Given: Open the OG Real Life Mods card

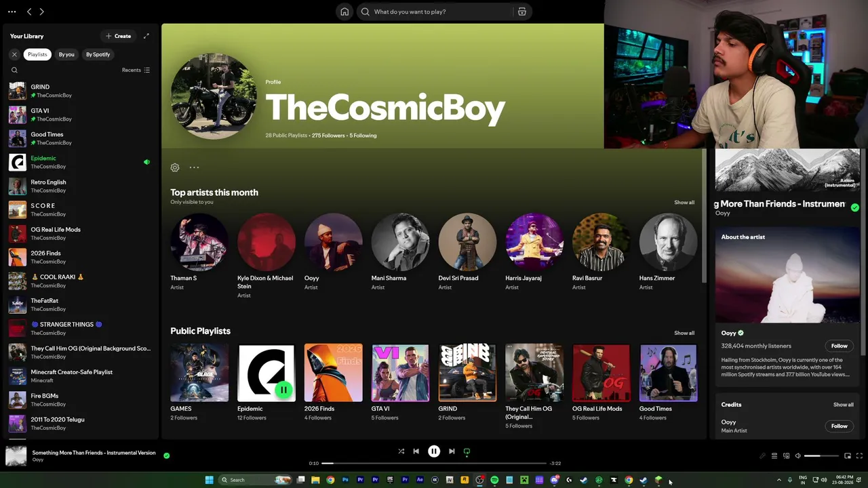Looking at the screenshot, I should pyautogui.click(x=601, y=383).
